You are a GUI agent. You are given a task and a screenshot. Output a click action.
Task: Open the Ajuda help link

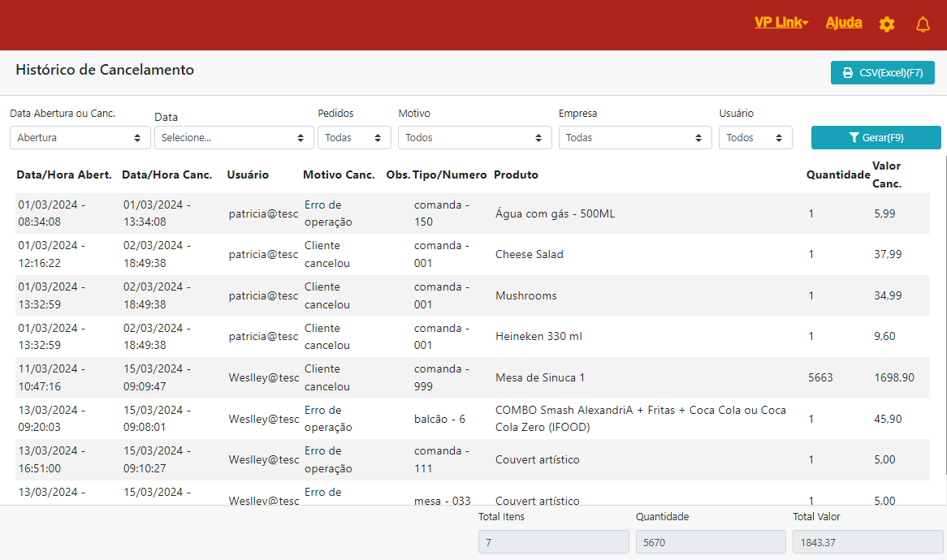[x=844, y=23]
